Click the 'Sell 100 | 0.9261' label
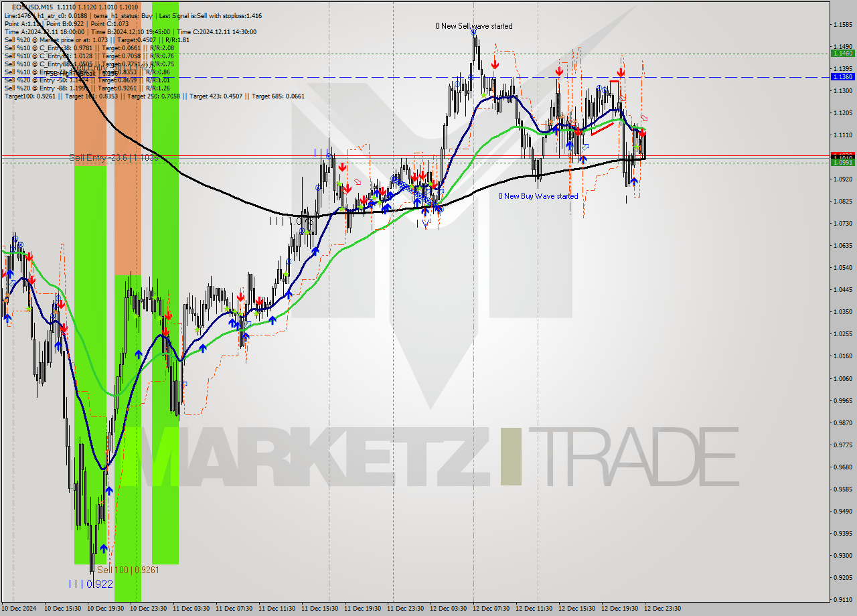Screen dimensions: 857x616 pos(128,570)
